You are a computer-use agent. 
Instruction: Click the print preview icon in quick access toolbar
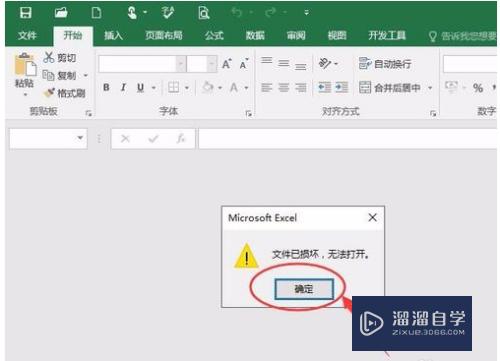204,13
